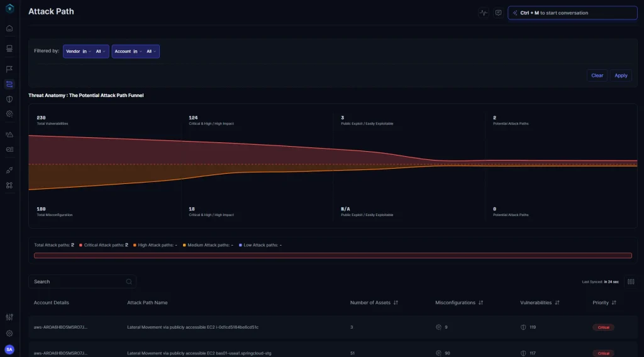Open the shield security icon in sidebar

[x=9, y=99]
